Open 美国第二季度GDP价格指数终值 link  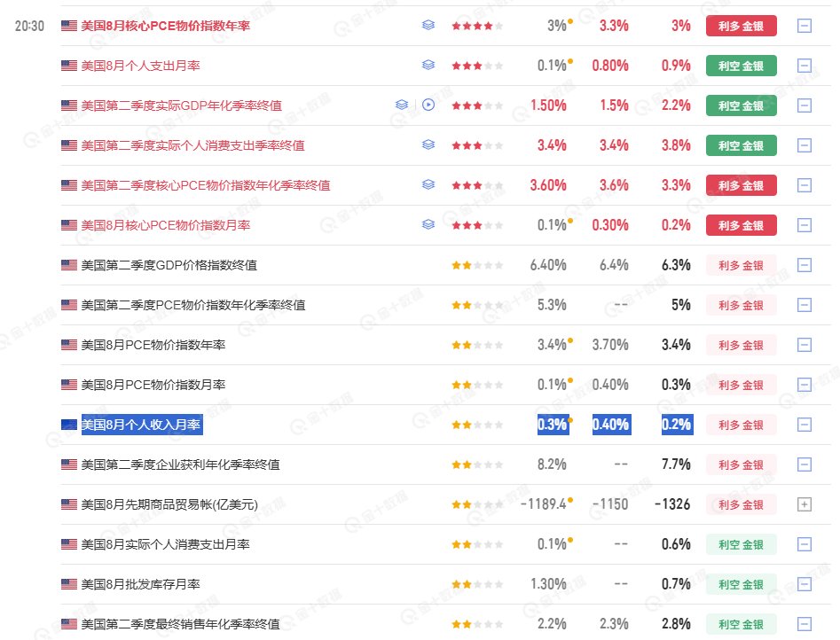169,265
